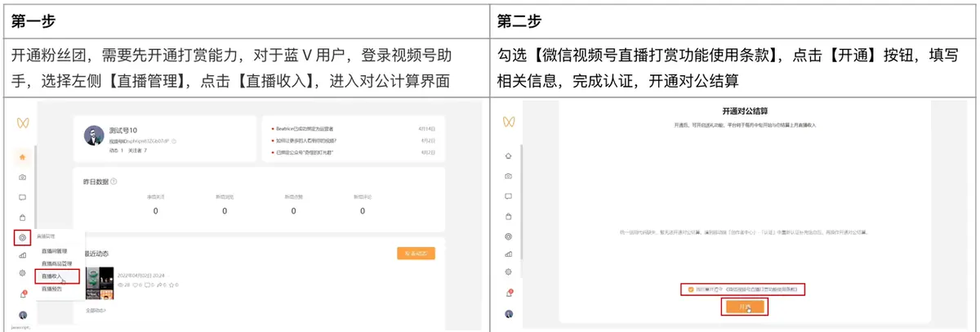980x332 pixels.
Task: Click the notification bell icon in the first-step sidebar
Action: pos(23,294)
